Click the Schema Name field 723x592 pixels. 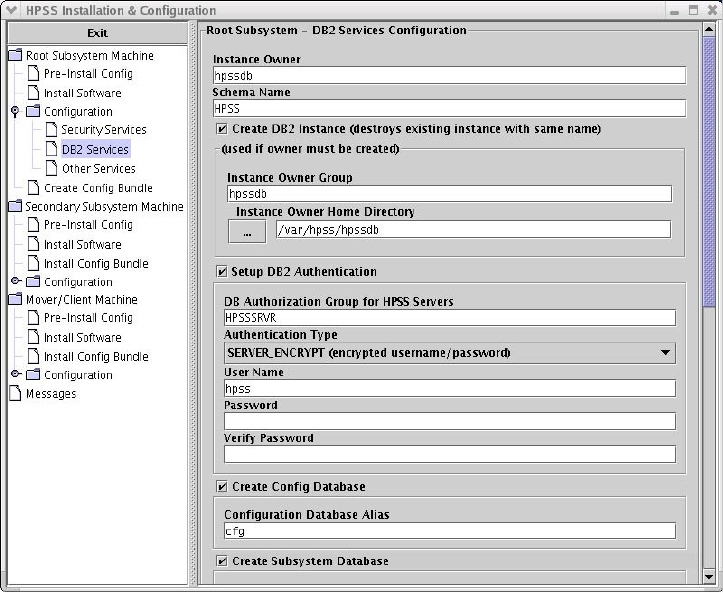(x=450, y=109)
